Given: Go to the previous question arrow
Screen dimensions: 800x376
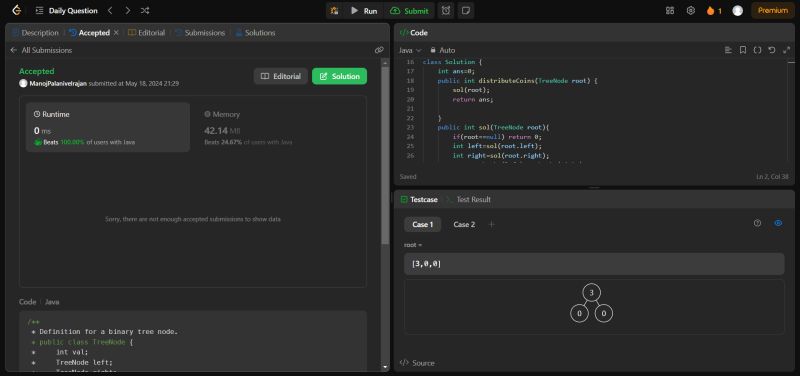Looking at the screenshot, I should click(110, 10).
